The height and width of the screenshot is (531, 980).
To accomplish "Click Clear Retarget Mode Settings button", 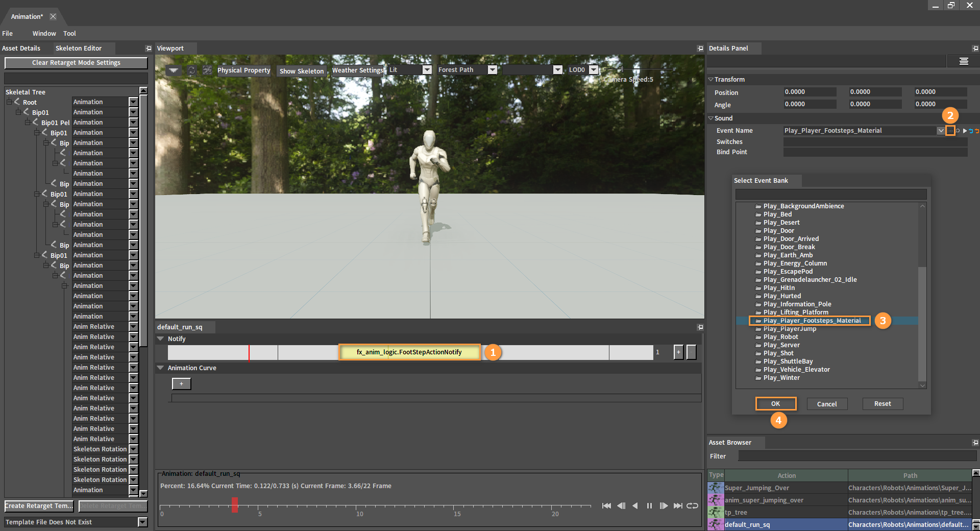I will coord(76,63).
